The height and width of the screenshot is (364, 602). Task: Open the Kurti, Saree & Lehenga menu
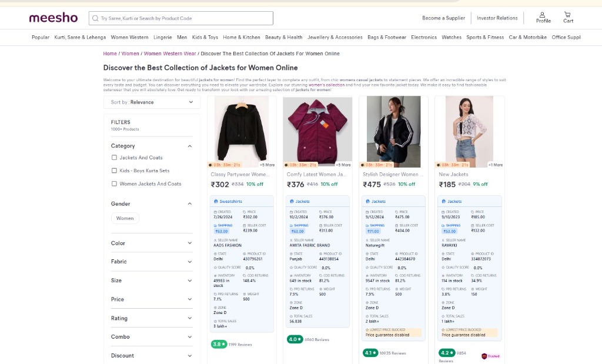(80, 37)
